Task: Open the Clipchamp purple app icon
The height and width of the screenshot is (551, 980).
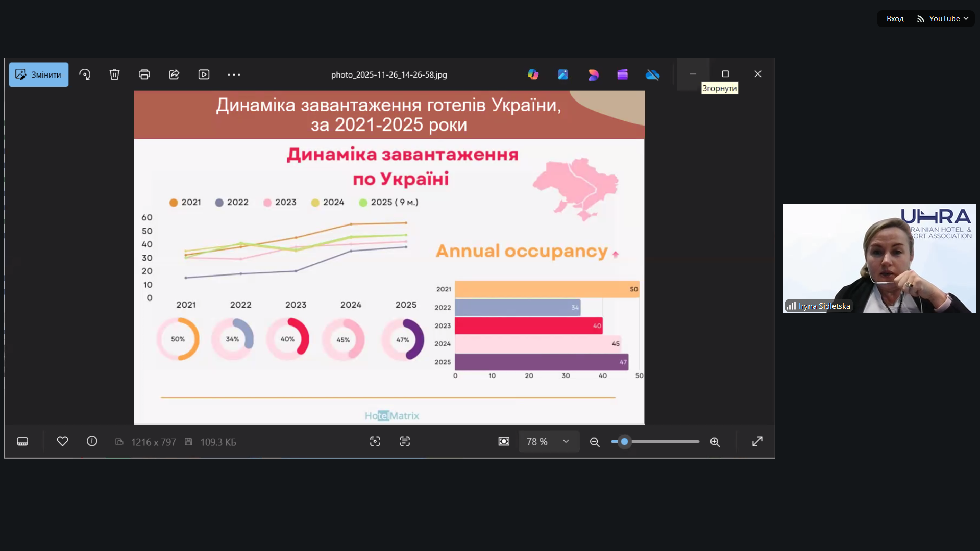Action: [622, 74]
